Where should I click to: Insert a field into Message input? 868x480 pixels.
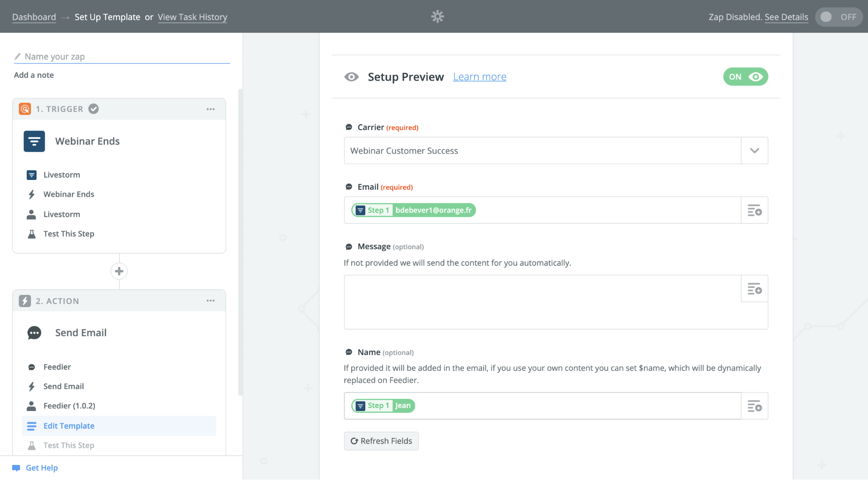754,288
